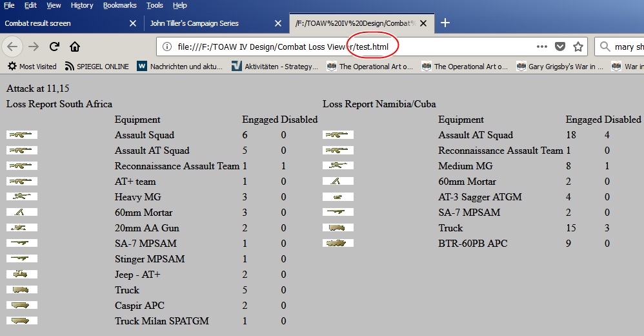This screenshot has height=336, width=644.
Task: Click '20mm AA Gun' equipment name
Action: 147,228
